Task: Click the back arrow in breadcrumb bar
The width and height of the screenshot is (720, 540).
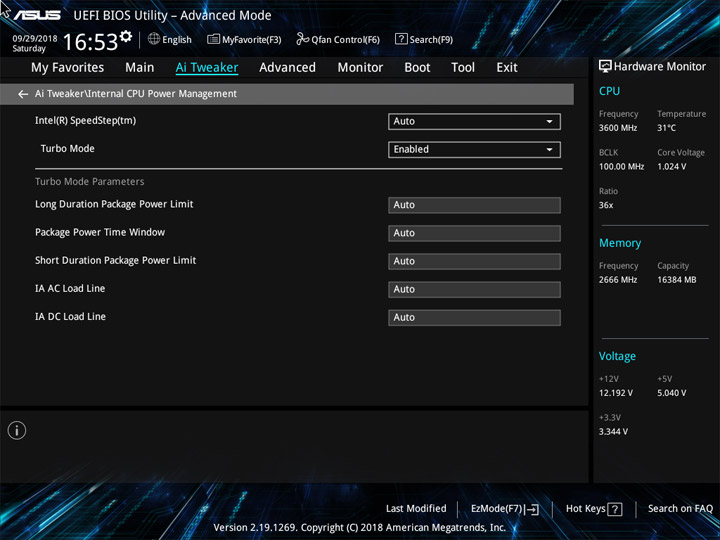Action: tap(23, 94)
